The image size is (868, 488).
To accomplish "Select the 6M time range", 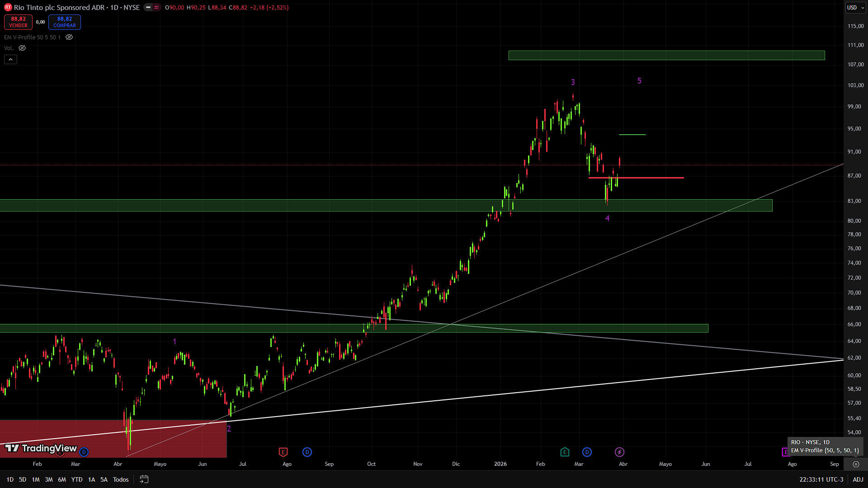I will pyautogui.click(x=62, y=479).
